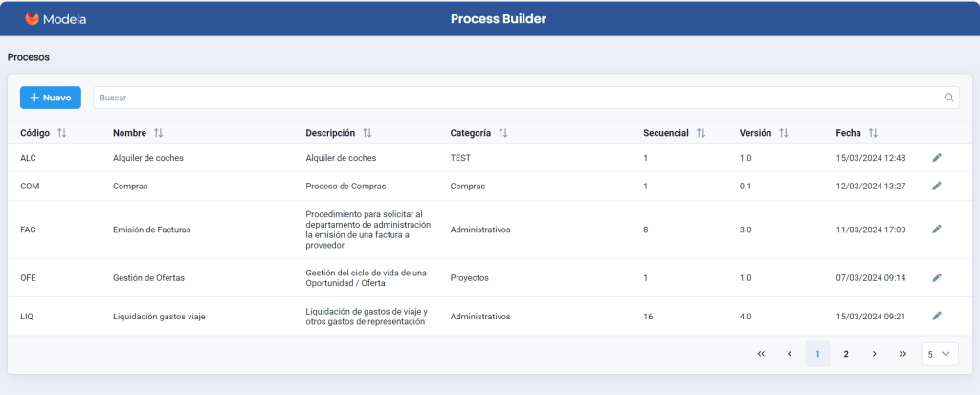Image resolution: width=980 pixels, height=395 pixels.
Task: Edit the Liquidación gastos viaje row
Action: click(937, 316)
